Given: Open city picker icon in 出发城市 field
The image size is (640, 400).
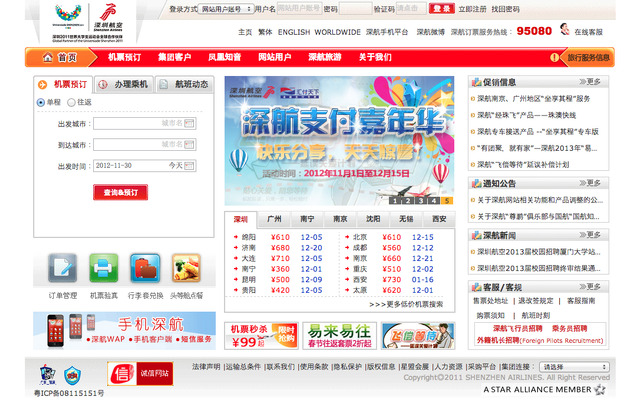Looking at the screenshot, I should [x=189, y=123].
